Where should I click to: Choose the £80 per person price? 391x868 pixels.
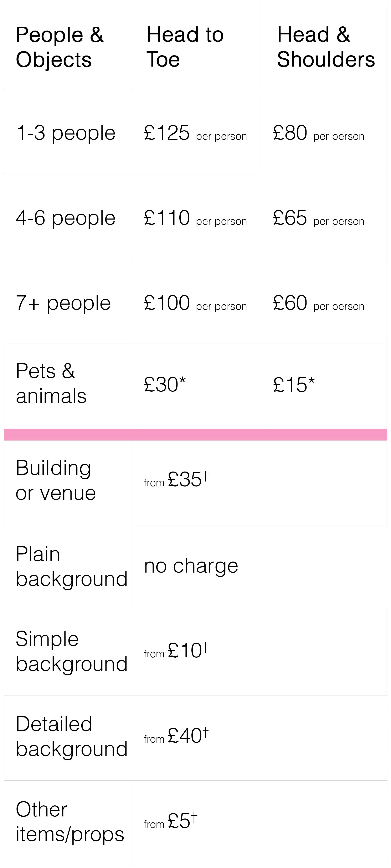coord(318,133)
